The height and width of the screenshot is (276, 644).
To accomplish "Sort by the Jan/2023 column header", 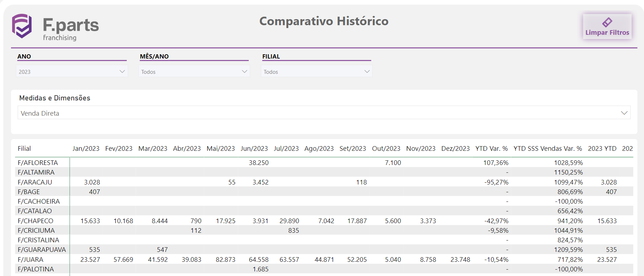I will pyautogui.click(x=86, y=148).
